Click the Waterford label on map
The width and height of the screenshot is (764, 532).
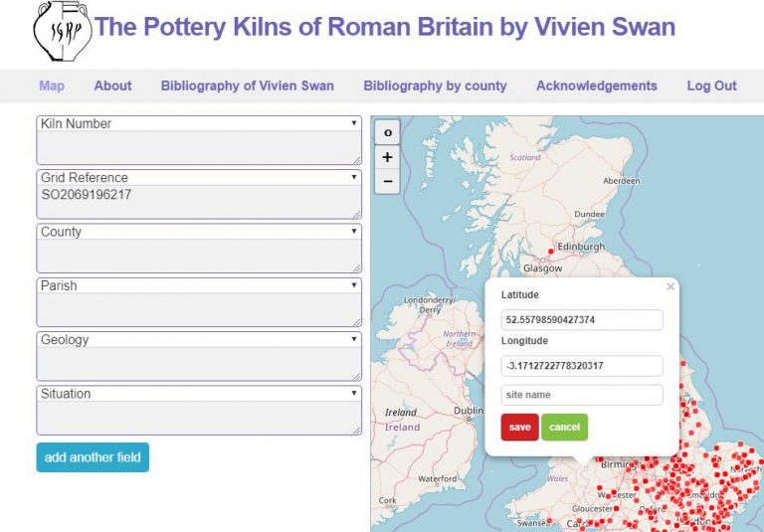pyautogui.click(x=438, y=479)
